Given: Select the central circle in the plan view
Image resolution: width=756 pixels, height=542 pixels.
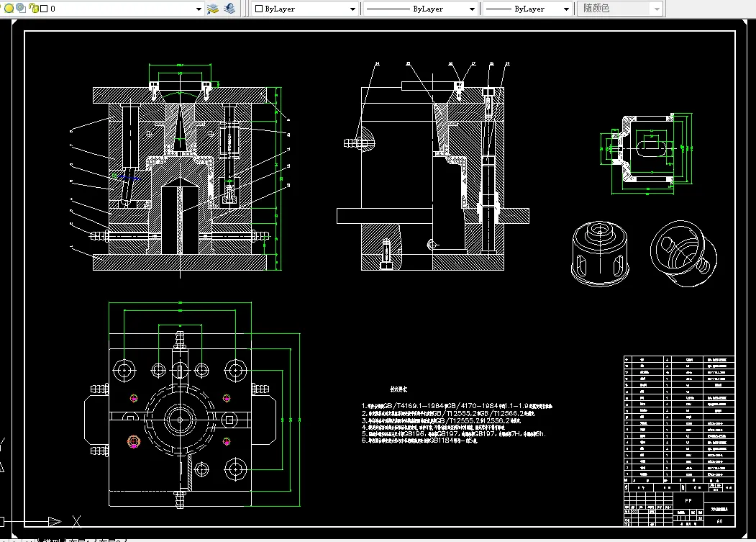Looking at the screenshot, I should tap(178, 419).
